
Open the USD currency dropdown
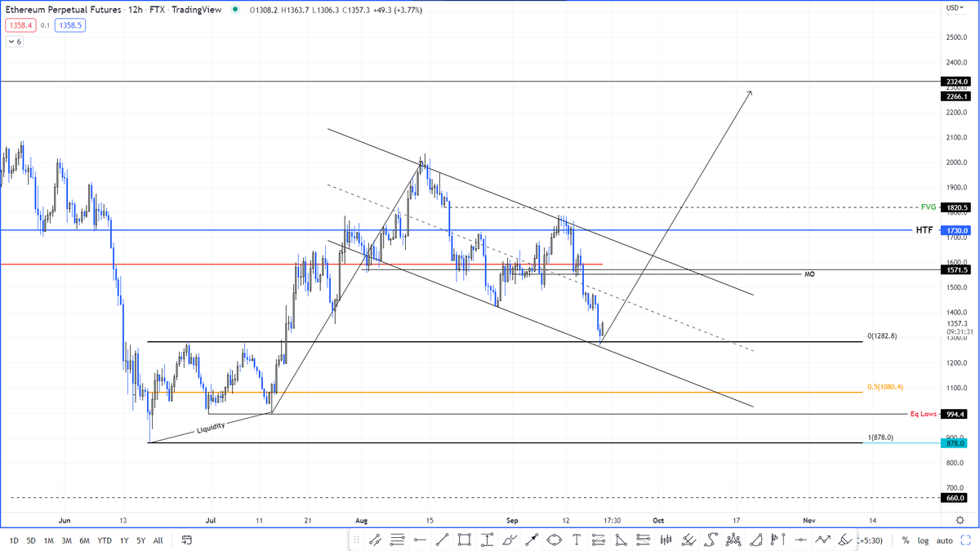[955, 7]
